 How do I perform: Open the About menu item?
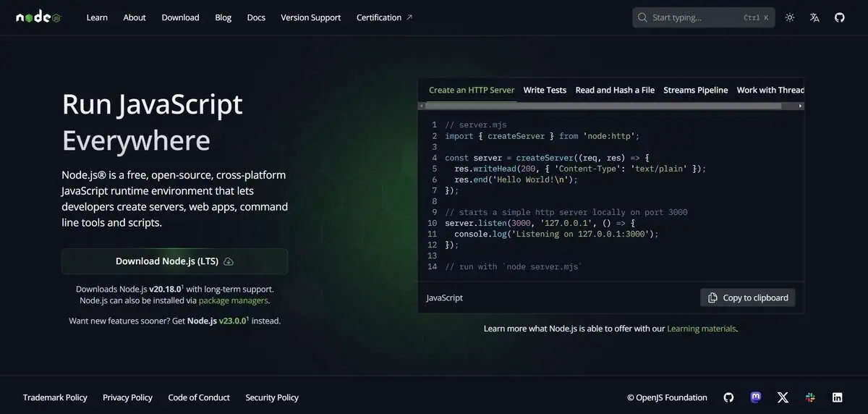[135, 17]
